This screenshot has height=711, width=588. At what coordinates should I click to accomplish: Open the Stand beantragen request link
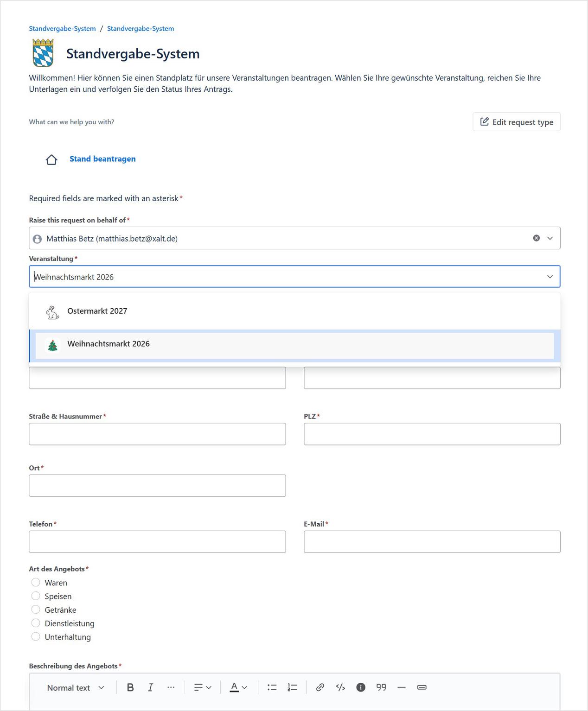click(x=102, y=159)
